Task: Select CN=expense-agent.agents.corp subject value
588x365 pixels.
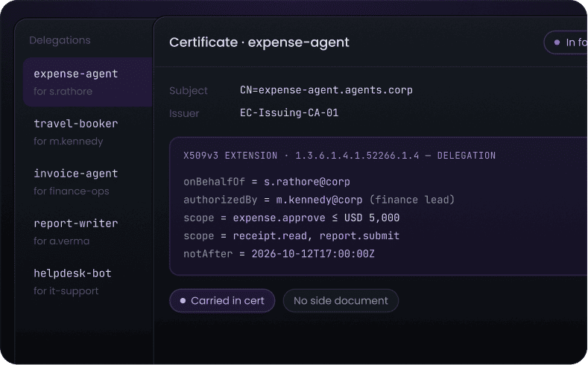Action: [x=326, y=90]
